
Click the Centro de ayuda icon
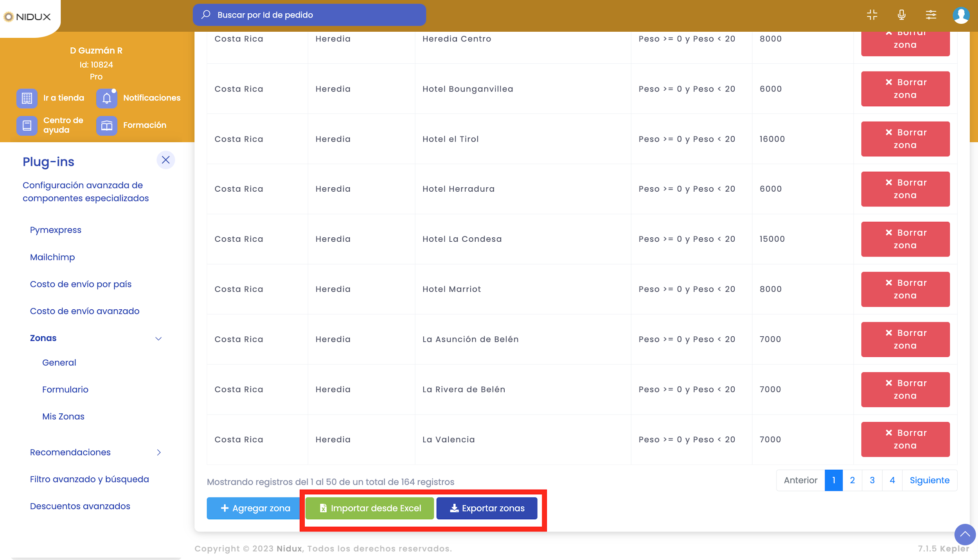[x=27, y=125]
